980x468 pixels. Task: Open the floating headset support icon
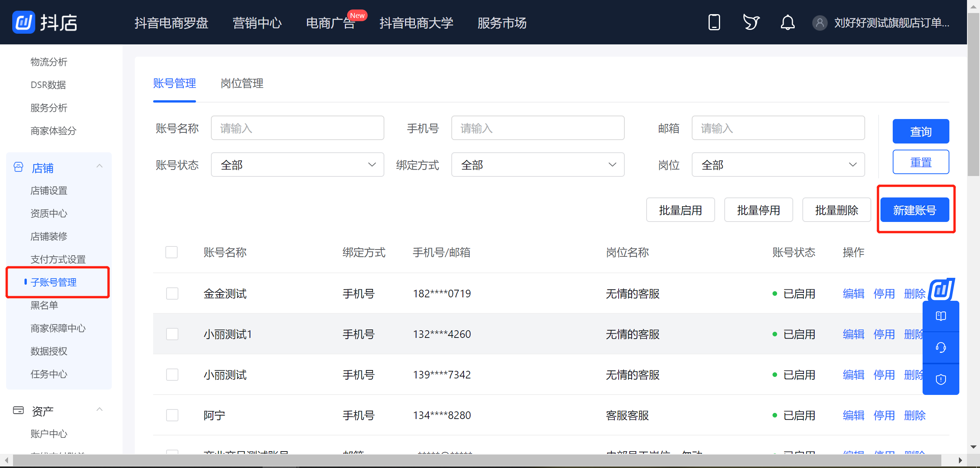click(941, 347)
